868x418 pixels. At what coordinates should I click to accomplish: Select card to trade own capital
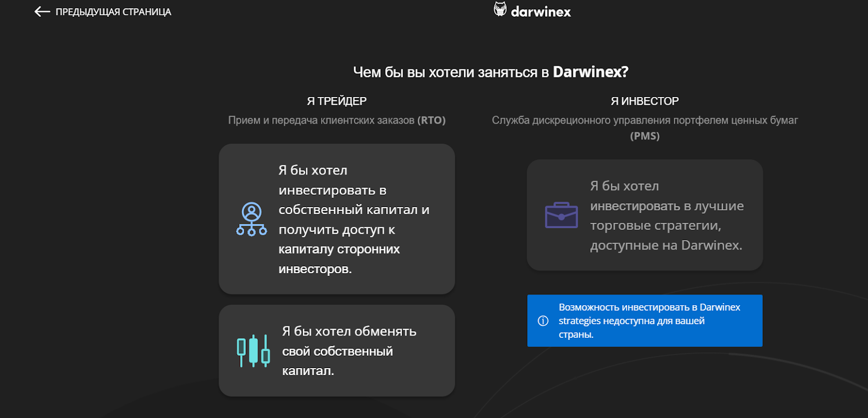[337, 351]
